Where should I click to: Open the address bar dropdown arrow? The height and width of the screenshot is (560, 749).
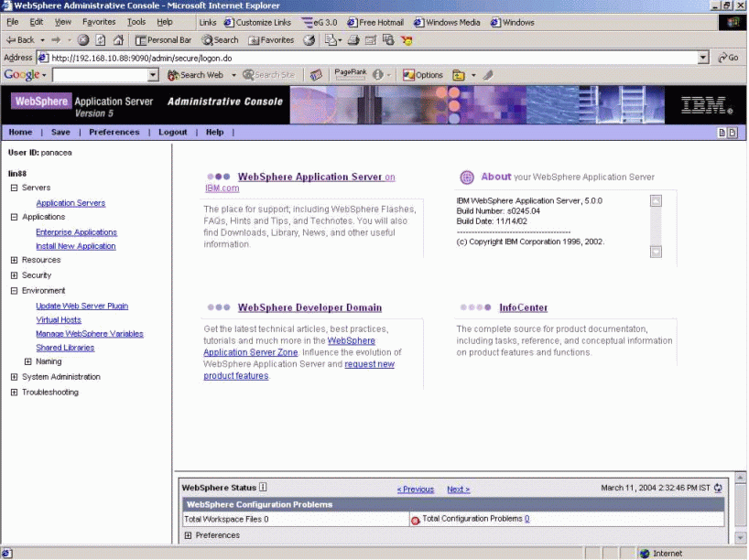coord(703,58)
